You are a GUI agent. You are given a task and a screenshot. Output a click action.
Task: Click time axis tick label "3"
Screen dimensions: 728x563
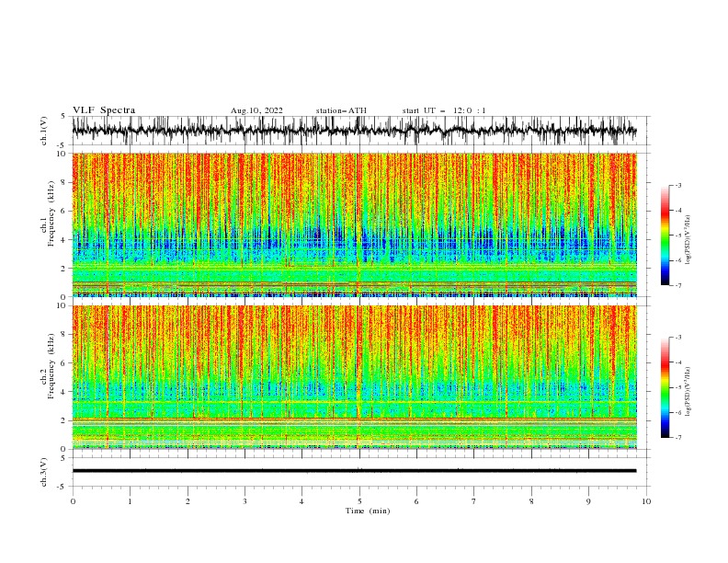[245, 501]
